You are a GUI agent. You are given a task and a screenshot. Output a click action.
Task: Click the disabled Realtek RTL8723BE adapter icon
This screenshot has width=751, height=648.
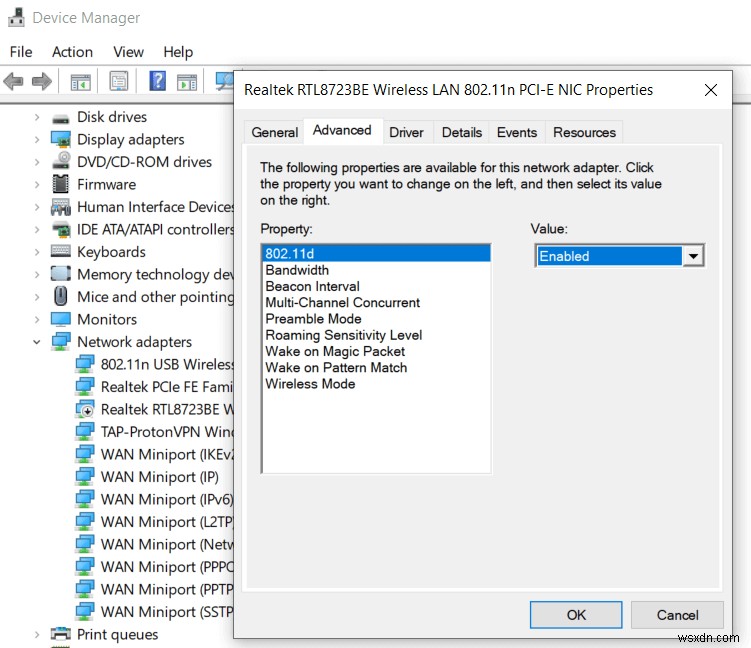(85, 409)
